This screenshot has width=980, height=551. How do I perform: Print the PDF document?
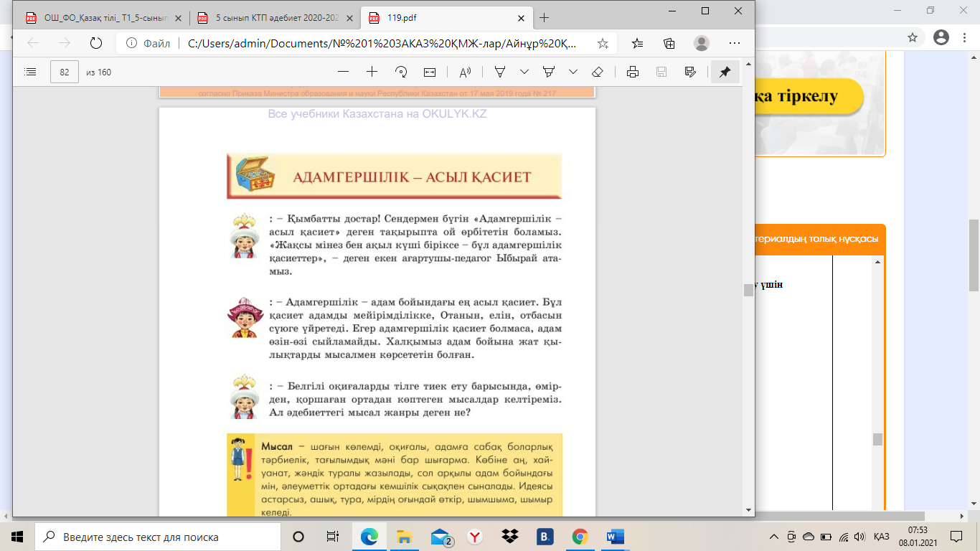point(633,72)
